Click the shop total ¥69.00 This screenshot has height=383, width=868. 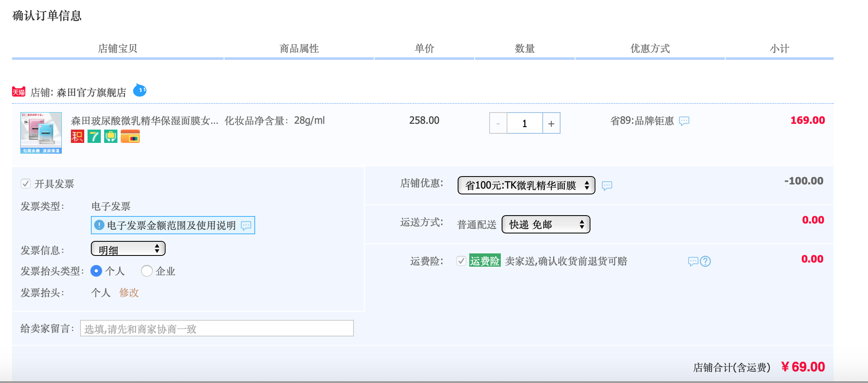coord(803,367)
